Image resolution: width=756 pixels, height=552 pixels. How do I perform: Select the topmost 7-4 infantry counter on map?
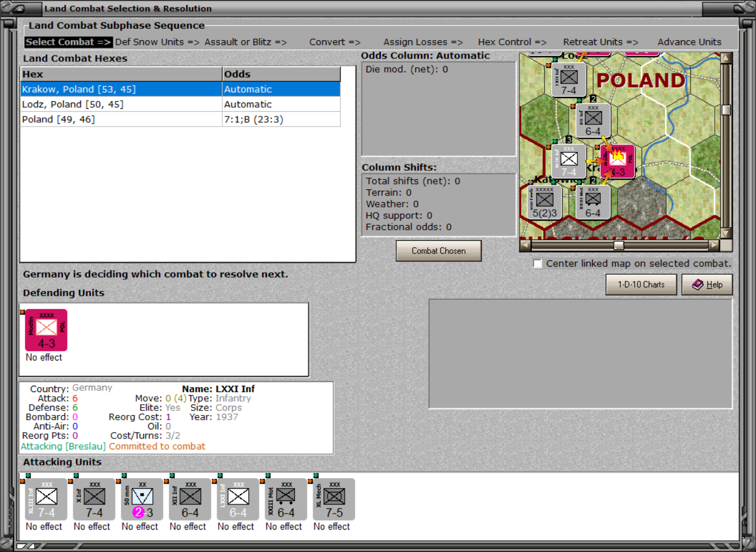coord(569,80)
